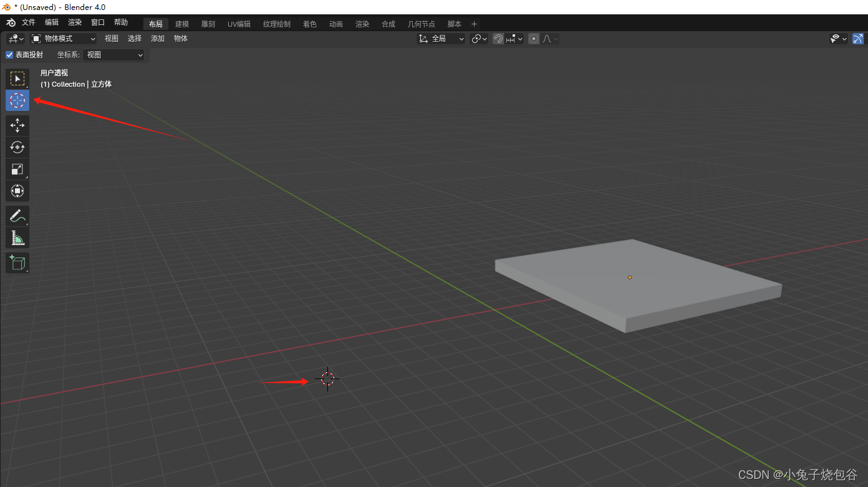
Task: Open the 文件 menu
Action: 29,22
